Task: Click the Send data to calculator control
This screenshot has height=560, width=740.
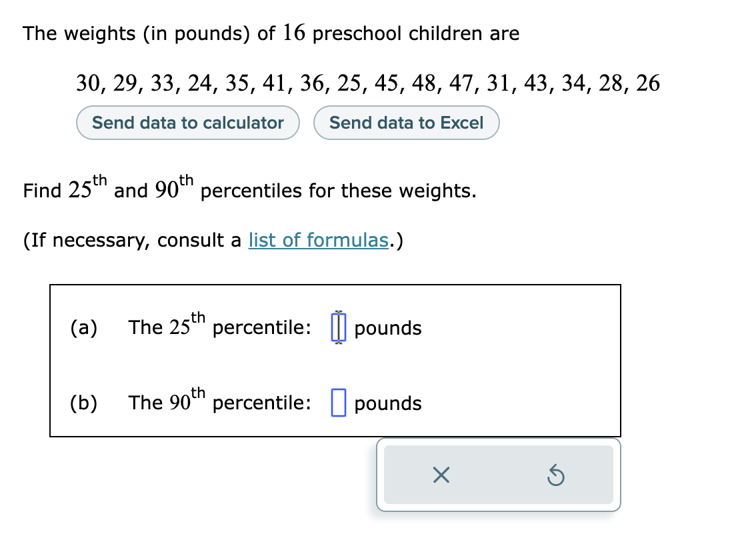Action: (x=187, y=123)
